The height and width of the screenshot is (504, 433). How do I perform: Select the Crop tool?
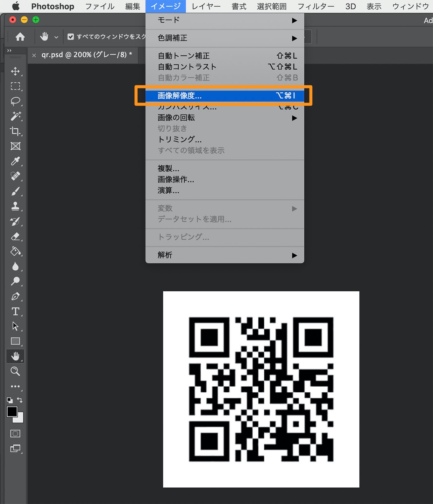[15, 131]
